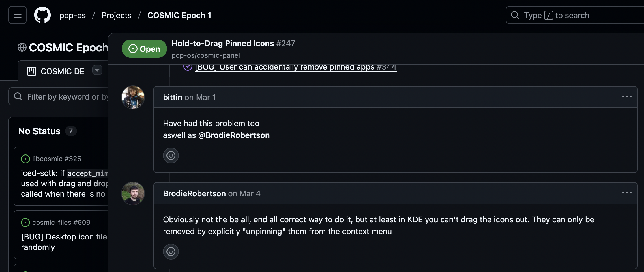644x272 pixels.
Task: Add emoji reaction to bittin's comment
Action: [x=171, y=156]
